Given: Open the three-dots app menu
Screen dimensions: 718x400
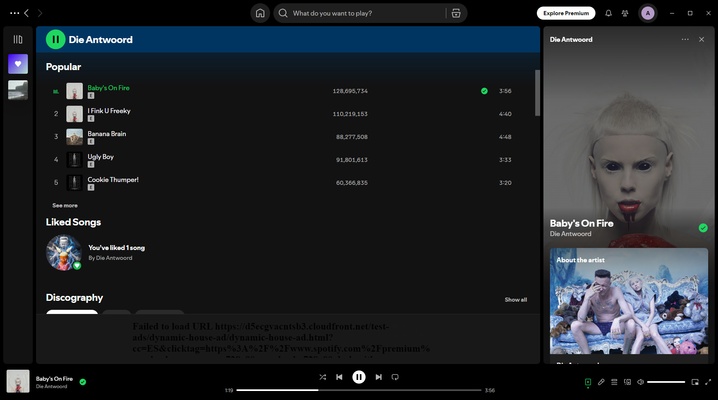Looking at the screenshot, I should click(15, 13).
